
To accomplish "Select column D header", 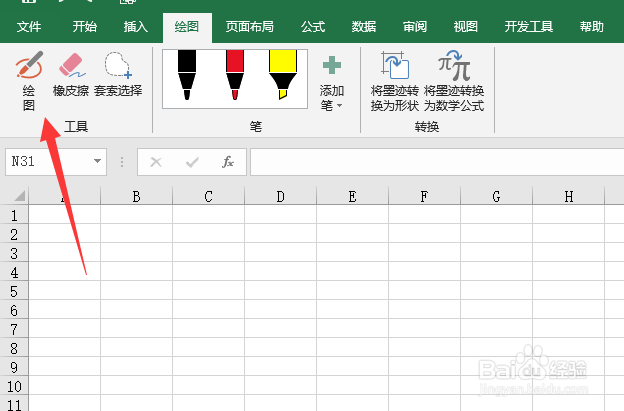I will pos(281,196).
